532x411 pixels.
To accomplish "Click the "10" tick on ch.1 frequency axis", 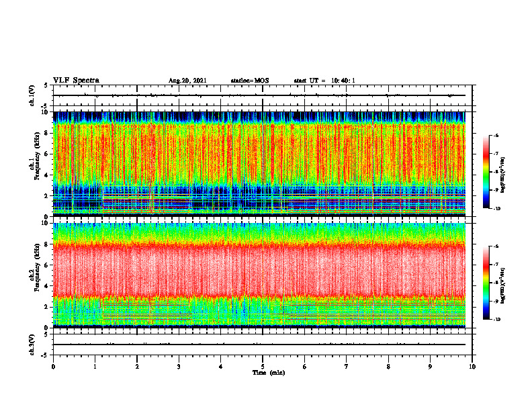I will [46, 112].
